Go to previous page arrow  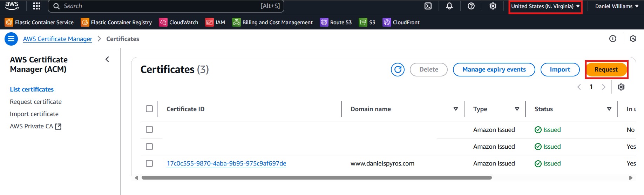pyautogui.click(x=579, y=87)
